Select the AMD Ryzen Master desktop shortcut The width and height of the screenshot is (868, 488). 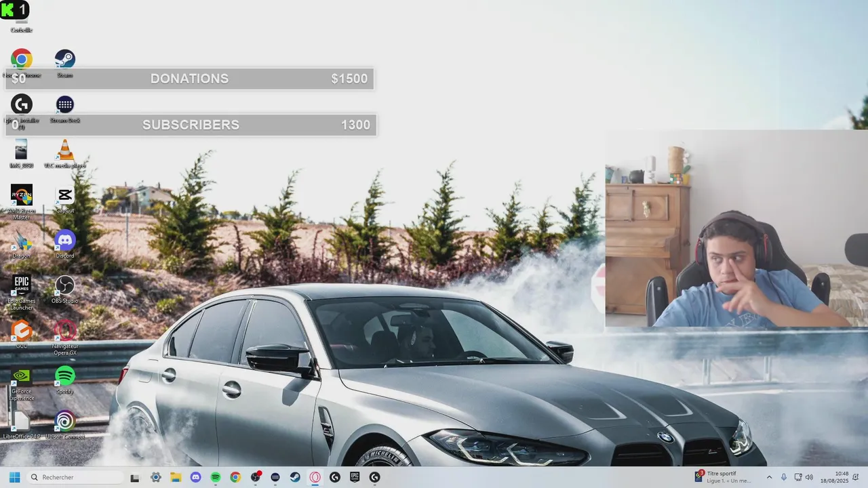[21, 195]
